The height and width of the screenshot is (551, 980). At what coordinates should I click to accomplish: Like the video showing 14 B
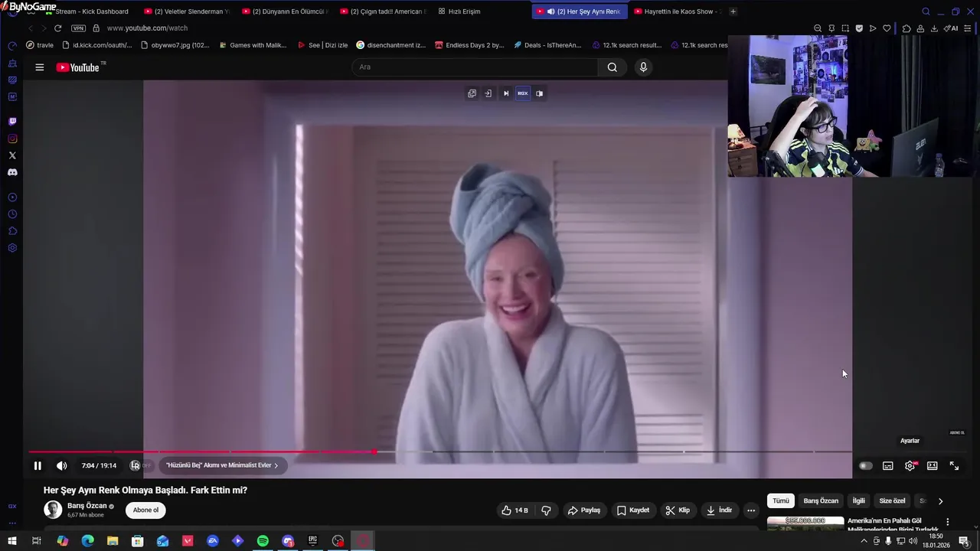tap(515, 510)
